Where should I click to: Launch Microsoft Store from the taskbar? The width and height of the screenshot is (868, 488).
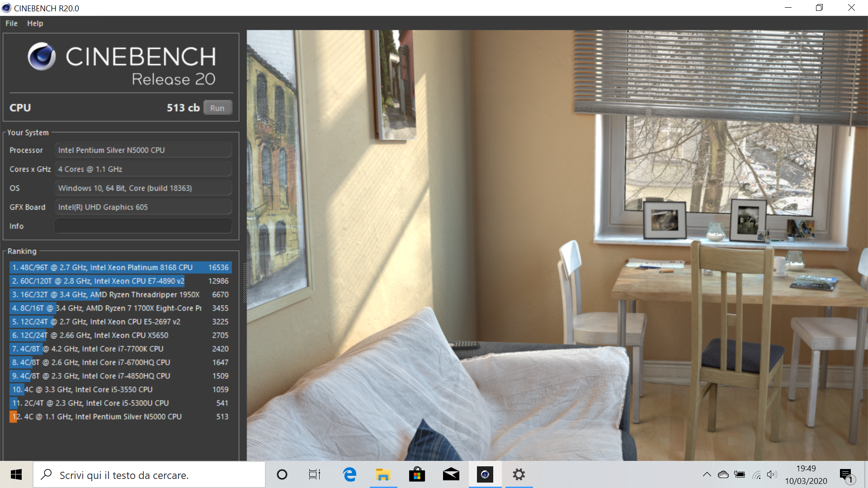click(417, 474)
